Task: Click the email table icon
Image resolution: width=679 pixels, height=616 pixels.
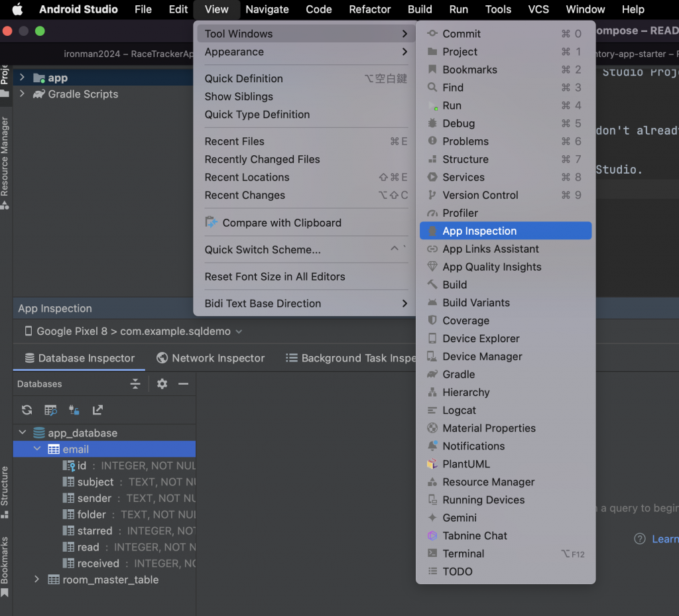Action: tap(54, 449)
